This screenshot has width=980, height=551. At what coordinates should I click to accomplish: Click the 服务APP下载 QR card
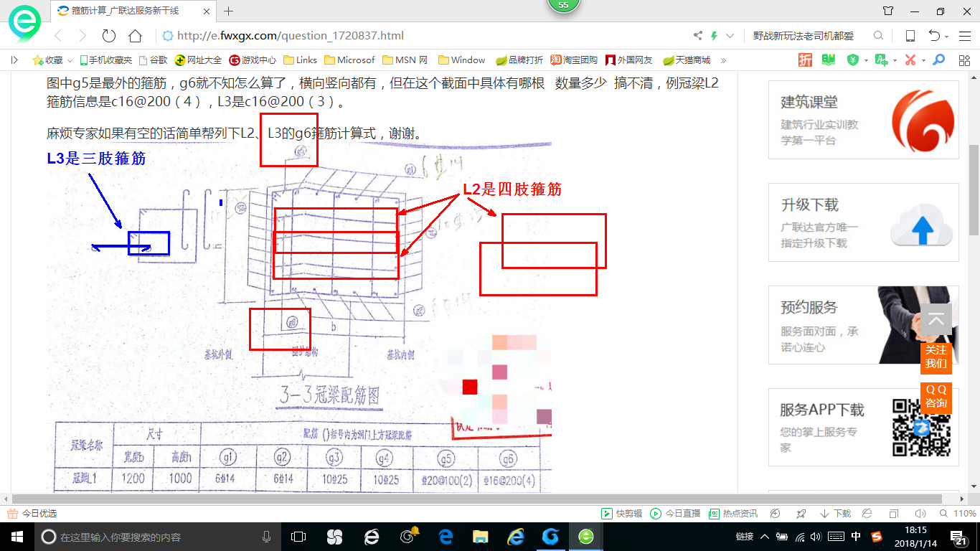point(864,428)
